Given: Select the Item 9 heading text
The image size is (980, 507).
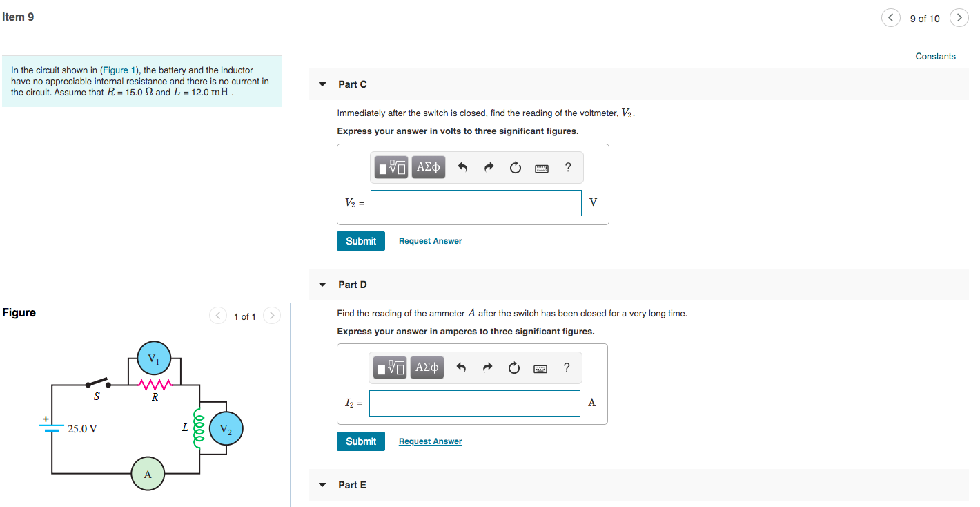Looking at the screenshot, I should pos(18,17).
